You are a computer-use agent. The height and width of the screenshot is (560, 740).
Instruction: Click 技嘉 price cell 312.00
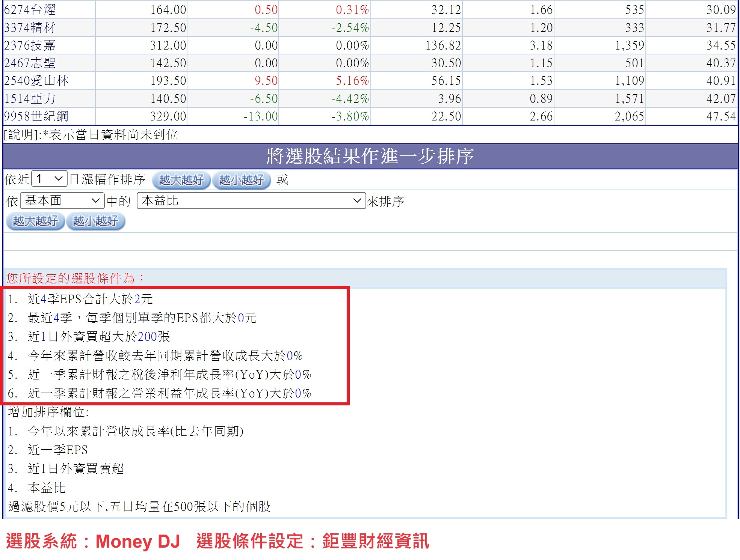tap(168, 45)
